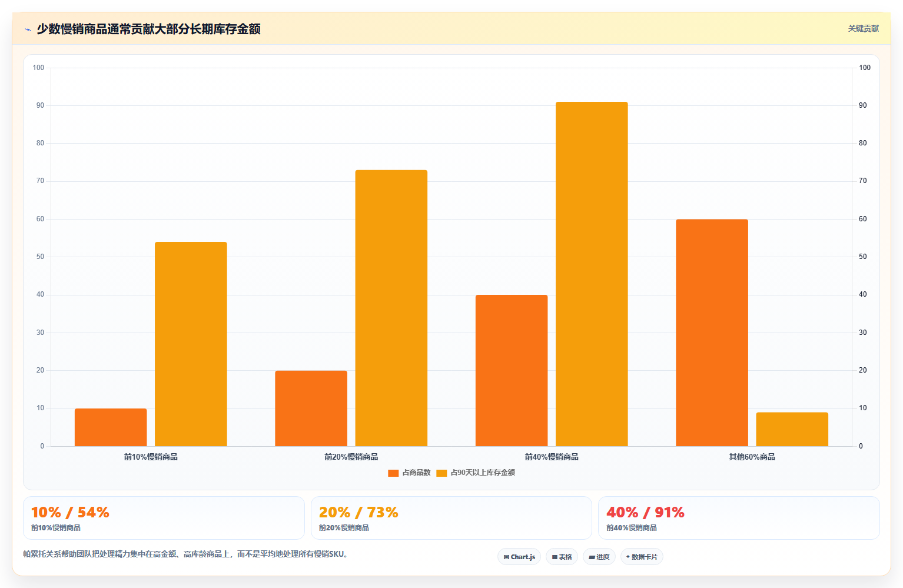Viewport: 903px width, 588px height.
Task: Click the footer note starting with 帕累托关系
Action: [187, 554]
